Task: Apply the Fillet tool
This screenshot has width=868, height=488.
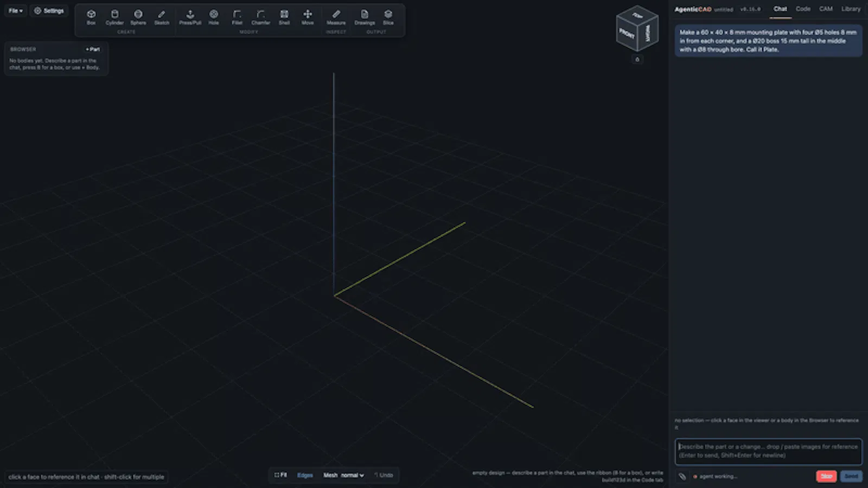Action: pyautogui.click(x=237, y=17)
